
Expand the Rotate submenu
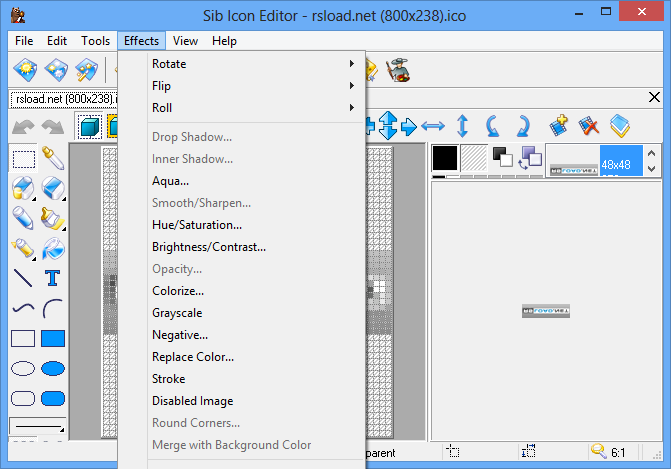[241, 64]
